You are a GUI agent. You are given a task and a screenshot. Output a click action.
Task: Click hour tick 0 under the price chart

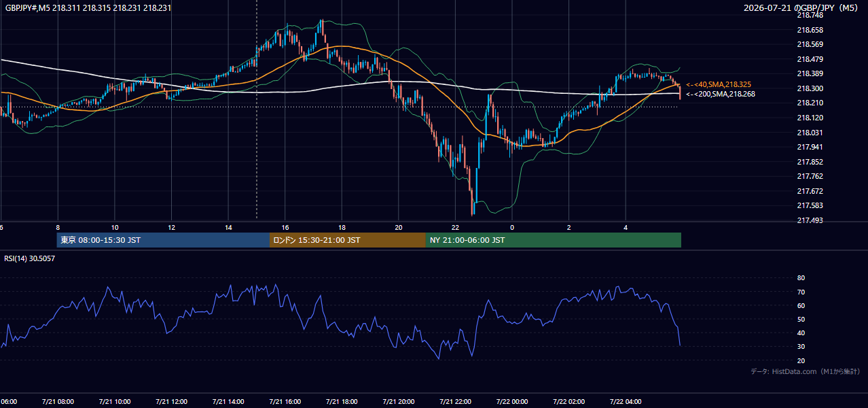coord(512,228)
